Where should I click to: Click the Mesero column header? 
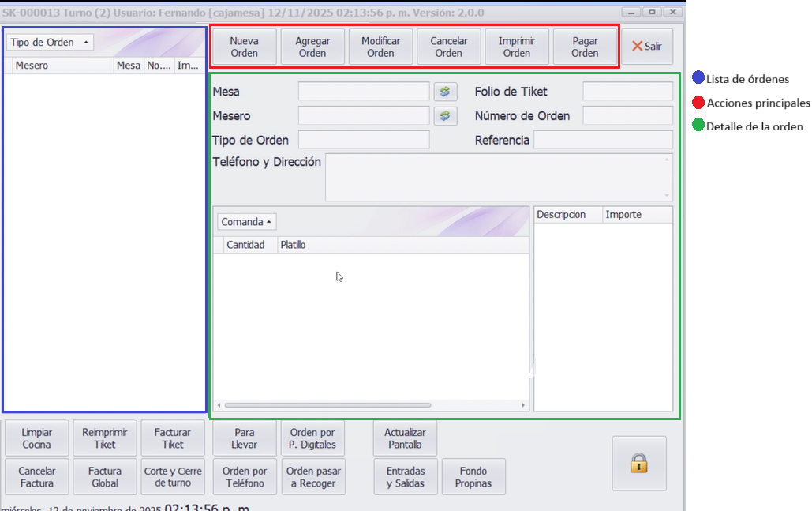pyautogui.click(x=59, y=66)
